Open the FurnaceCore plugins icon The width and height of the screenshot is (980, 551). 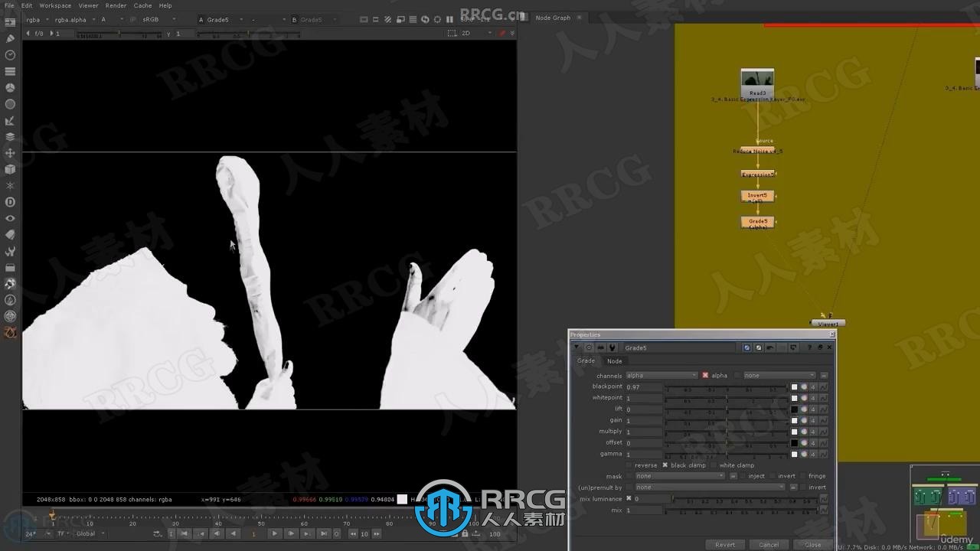click(10, 284)
